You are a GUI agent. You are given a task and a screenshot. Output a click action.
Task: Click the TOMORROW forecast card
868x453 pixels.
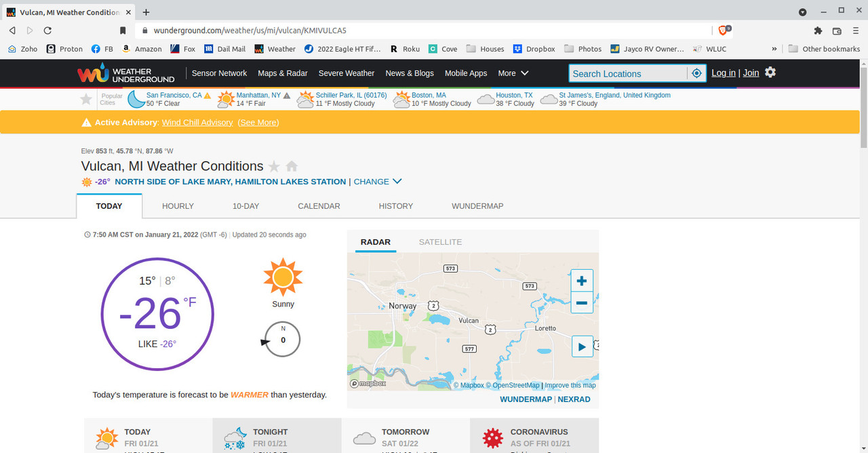[406, 436]
